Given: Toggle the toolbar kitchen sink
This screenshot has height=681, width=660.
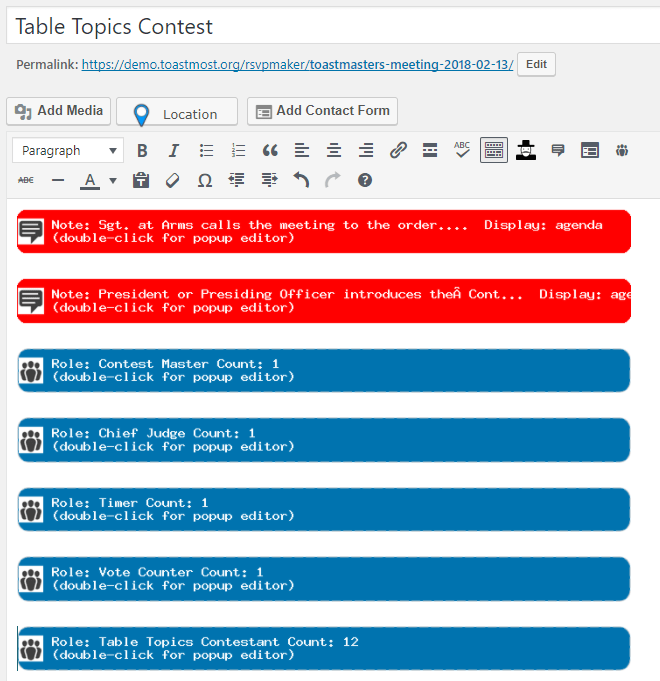Looking at the screenshot, I should pyautogui.click(x=494, y=150).
